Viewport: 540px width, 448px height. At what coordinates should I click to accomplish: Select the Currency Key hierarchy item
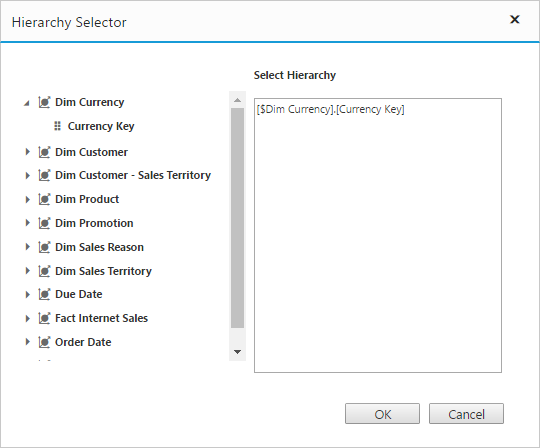(x=101, y=126)
